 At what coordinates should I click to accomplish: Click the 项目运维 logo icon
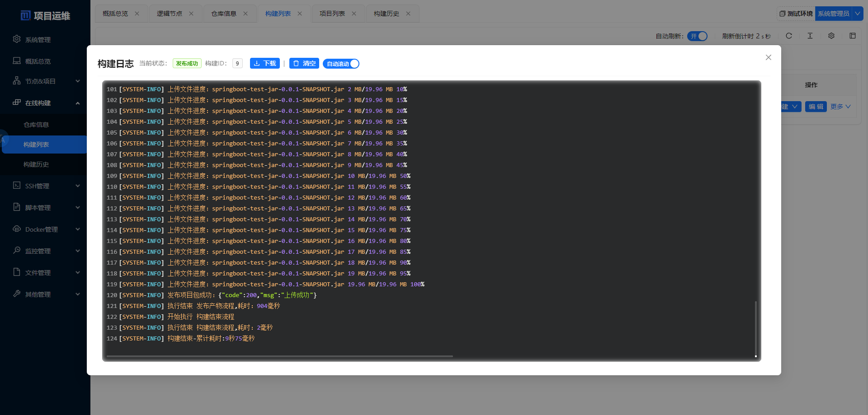pos(26,16)
